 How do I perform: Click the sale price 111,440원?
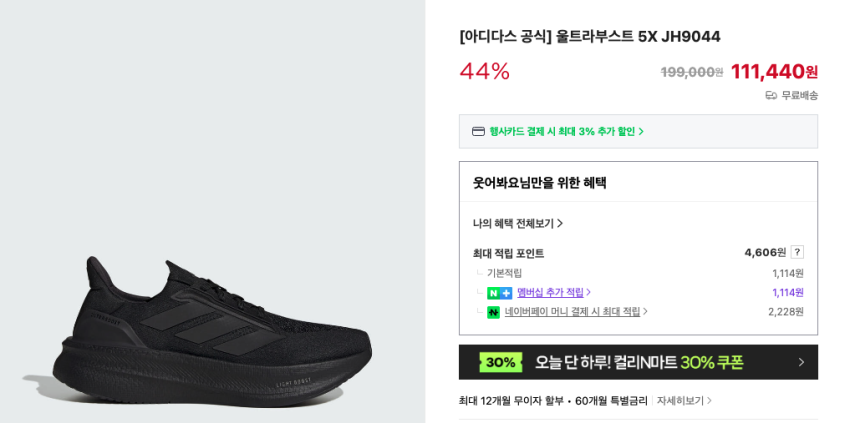(x=774, y=71)
